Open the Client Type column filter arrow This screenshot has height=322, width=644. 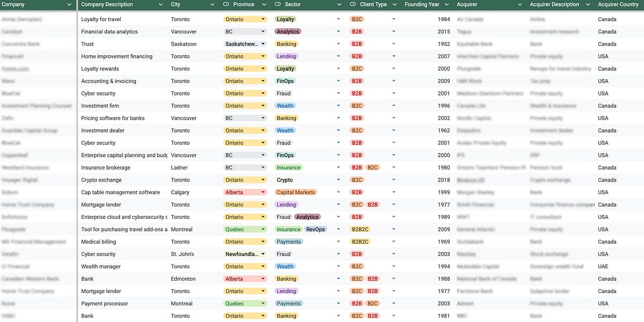coord(396,4)
